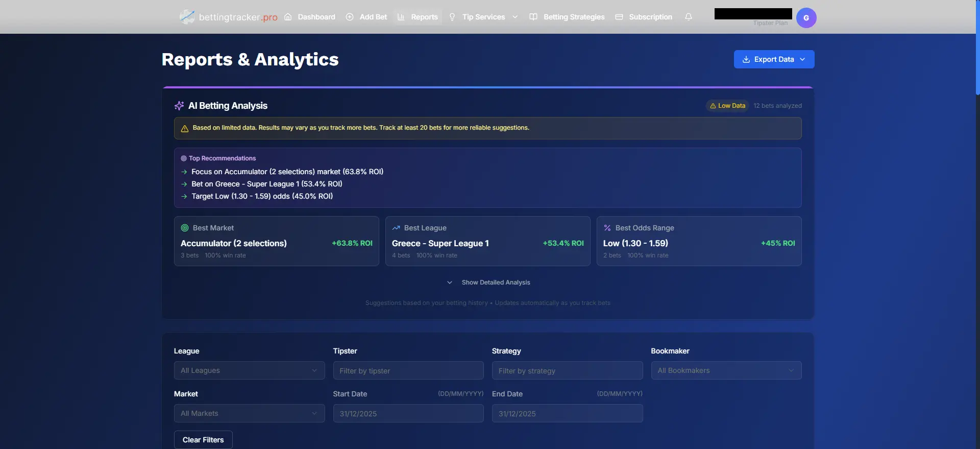
Task: Select the Reports nav item
Action: click(418, 17)
